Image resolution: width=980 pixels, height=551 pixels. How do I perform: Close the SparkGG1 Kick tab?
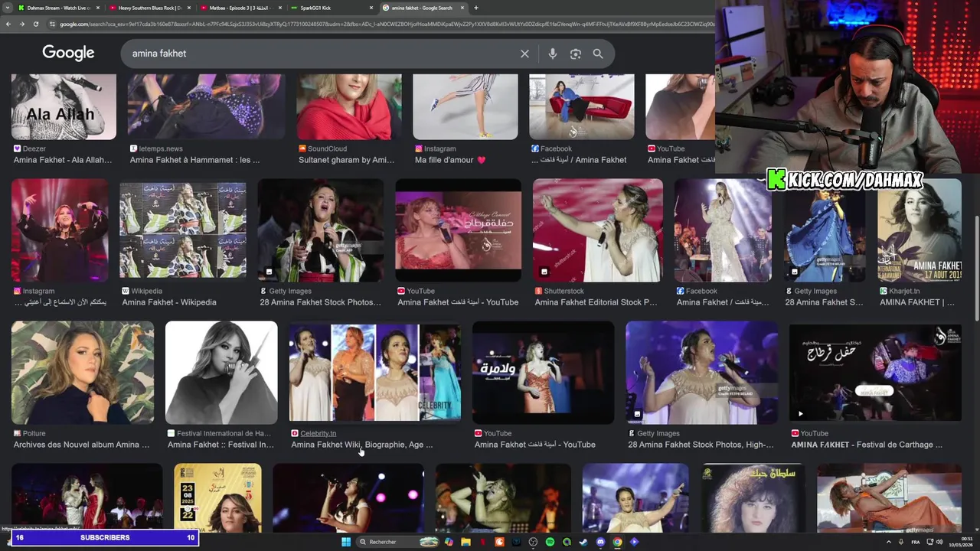[371, 8]
